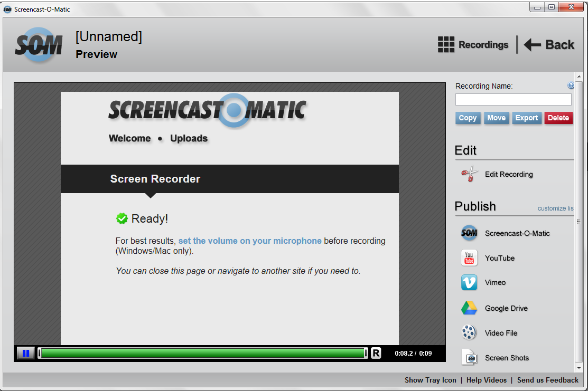Click the 0:08.2 / 0:09 time display

(413, 353)
